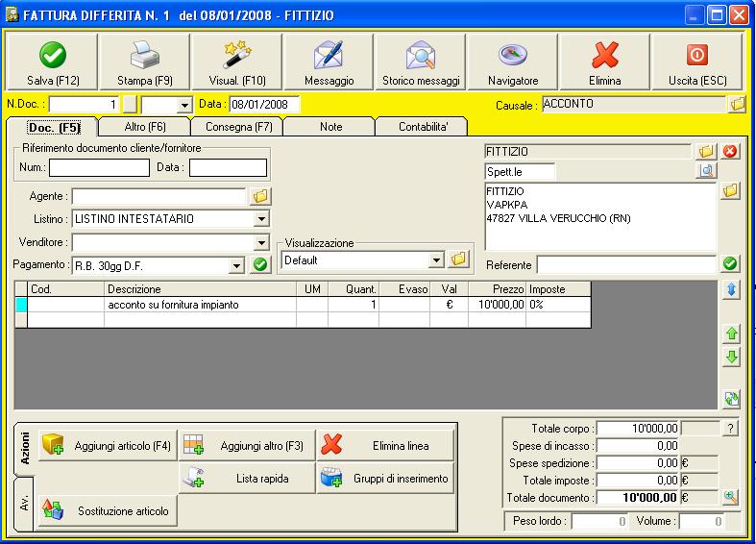Image resolution: width=756 pixels, height=544 pixels.
Task: Click search icon next to Spett.le field
Action: tap(706, 171)
